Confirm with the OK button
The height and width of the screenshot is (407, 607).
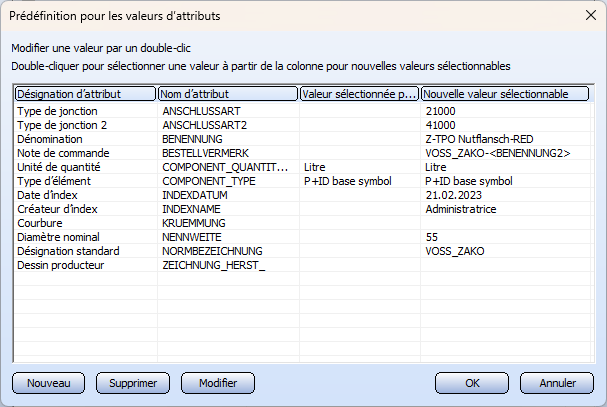pos(472,383)
